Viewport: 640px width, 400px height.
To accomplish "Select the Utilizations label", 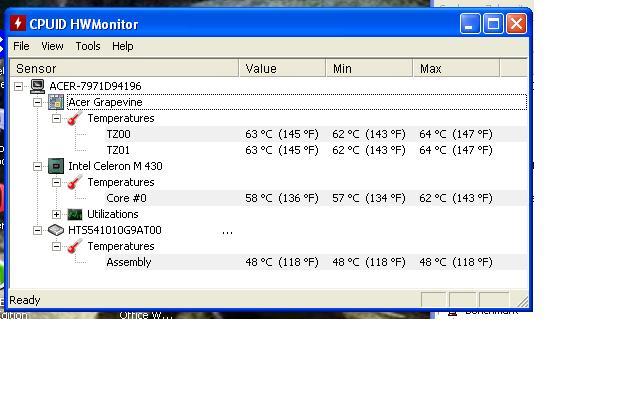I will (x=113, y=214).
